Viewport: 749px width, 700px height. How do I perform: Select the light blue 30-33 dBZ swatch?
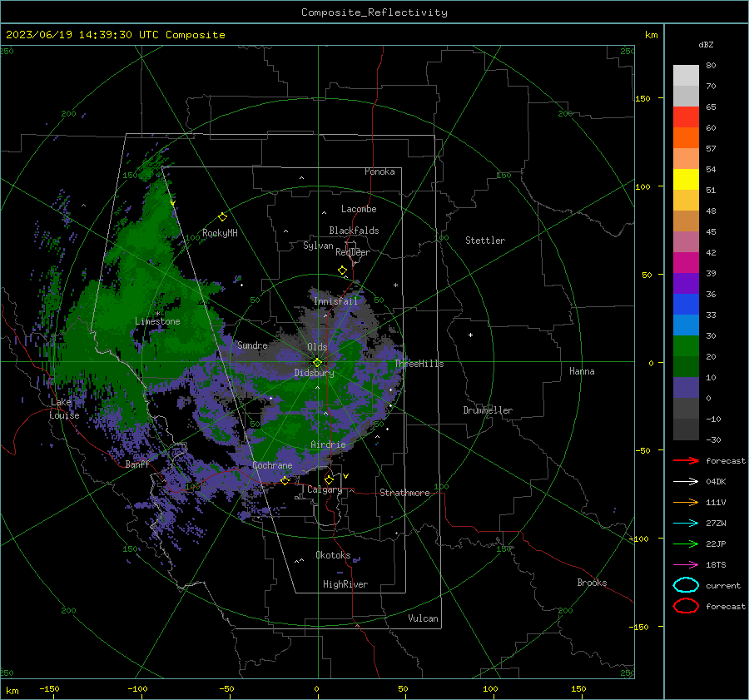pyautogui.click(x=686, y=325)
